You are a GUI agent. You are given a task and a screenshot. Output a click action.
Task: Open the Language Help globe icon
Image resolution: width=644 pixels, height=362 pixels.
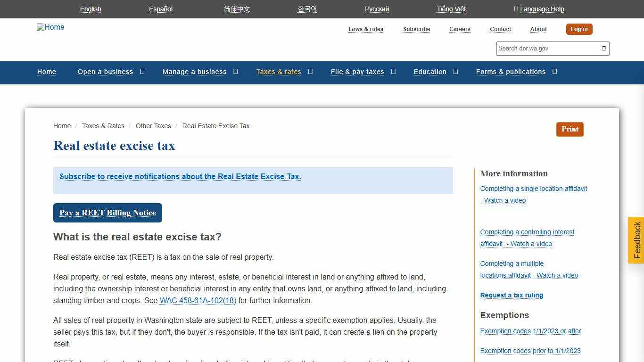click(516, 9)
